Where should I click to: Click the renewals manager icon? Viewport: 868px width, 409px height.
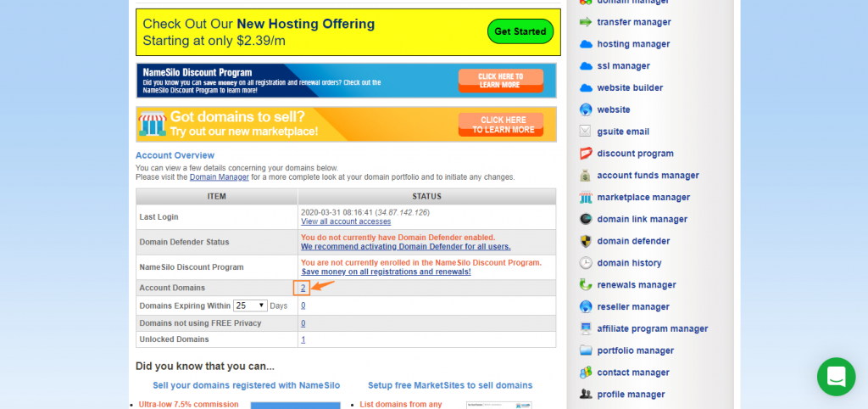point(586,285)
